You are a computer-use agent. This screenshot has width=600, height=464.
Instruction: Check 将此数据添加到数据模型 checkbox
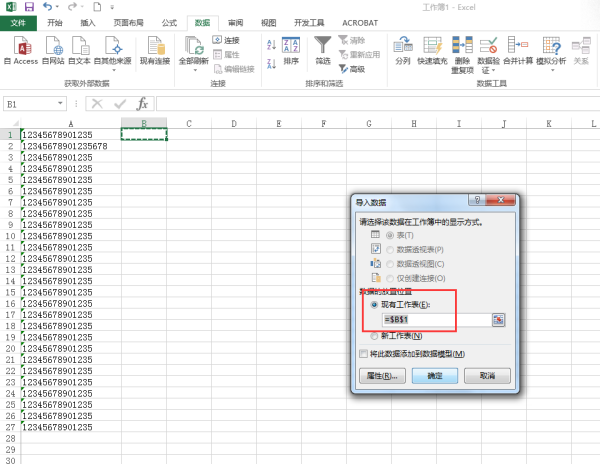pyautogui.click(x=363, y=354)
